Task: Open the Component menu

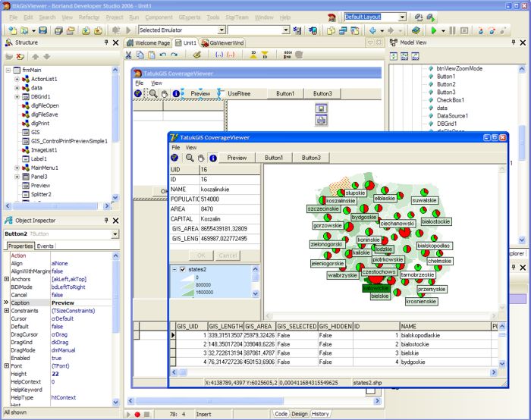Action: coord(159,17)
